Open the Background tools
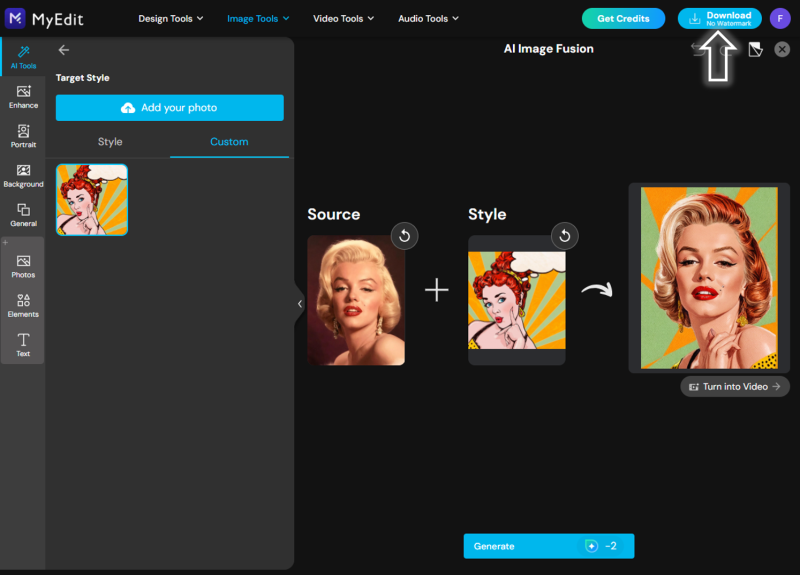 pyautogui.click(x=23, y=176)
